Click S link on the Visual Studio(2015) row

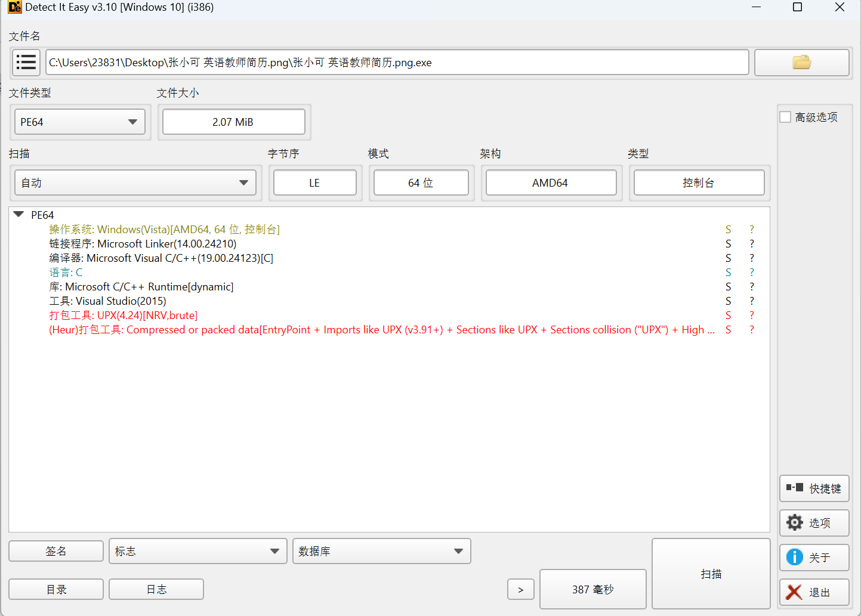tap(728, 301)
